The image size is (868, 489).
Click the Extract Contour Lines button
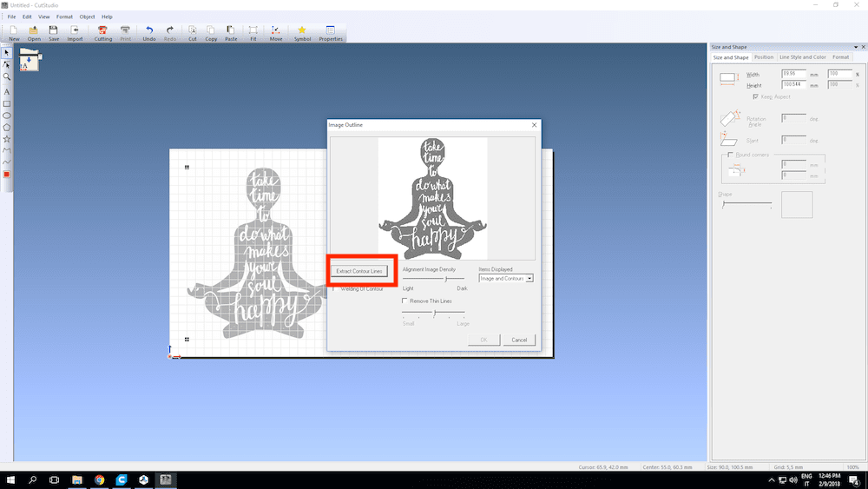tap(359, 271)
